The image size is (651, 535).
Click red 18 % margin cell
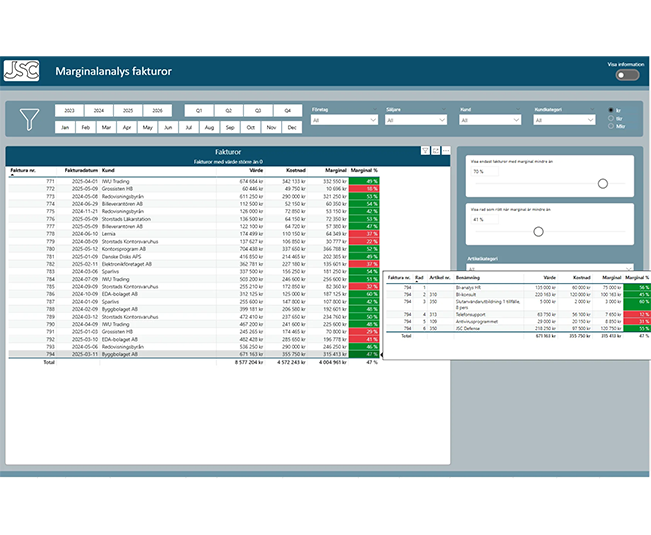coord(364,189)
